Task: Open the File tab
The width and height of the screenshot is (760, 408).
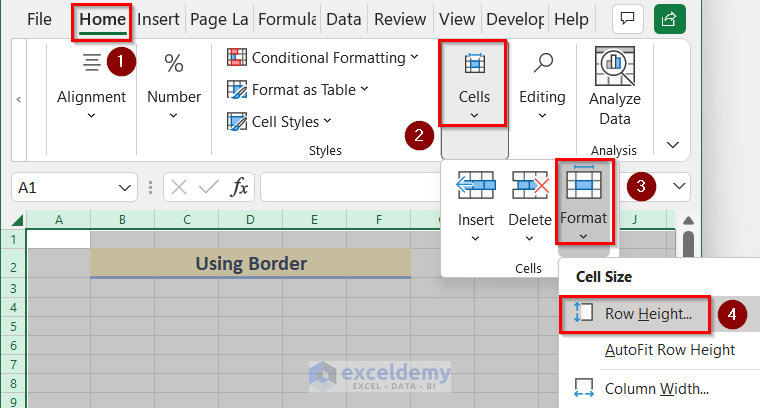Action: [x=39, y=19]
